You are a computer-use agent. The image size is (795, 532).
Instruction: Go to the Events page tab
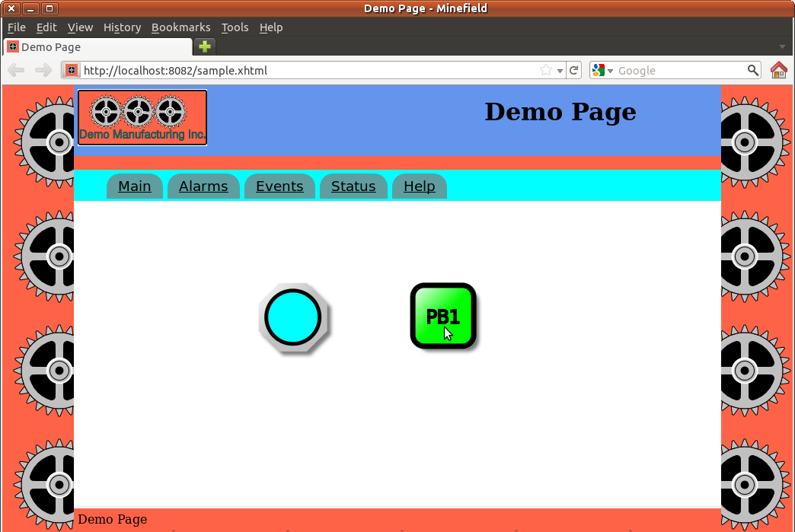[x=279, y=186]
